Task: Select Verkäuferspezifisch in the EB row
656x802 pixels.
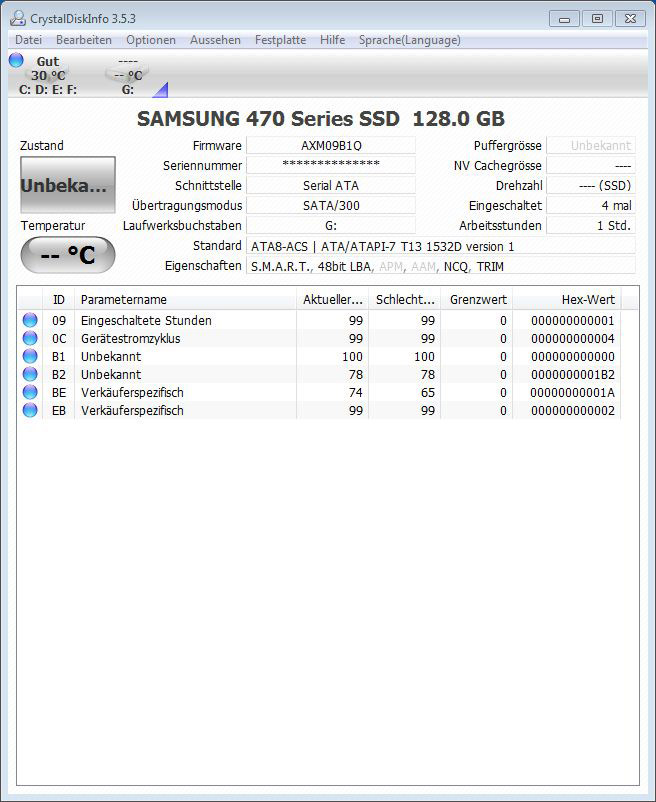Action: 132,410
